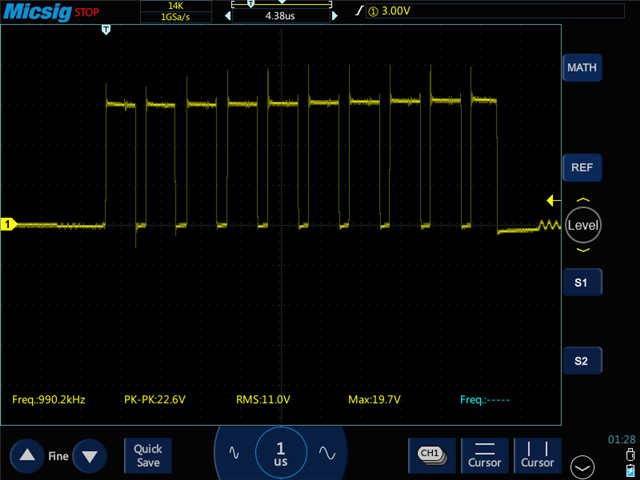
Task: Open the REF waveform panel
Action: [582, 167]
